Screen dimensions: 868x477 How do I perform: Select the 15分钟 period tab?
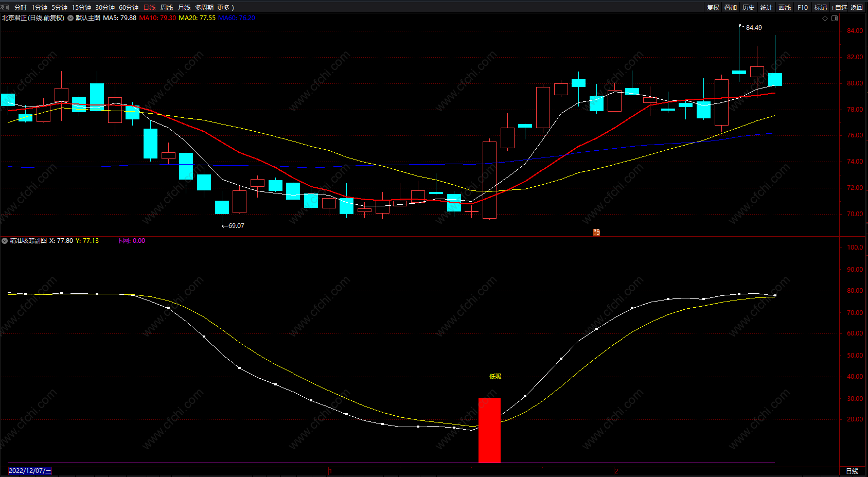(81, 8)
